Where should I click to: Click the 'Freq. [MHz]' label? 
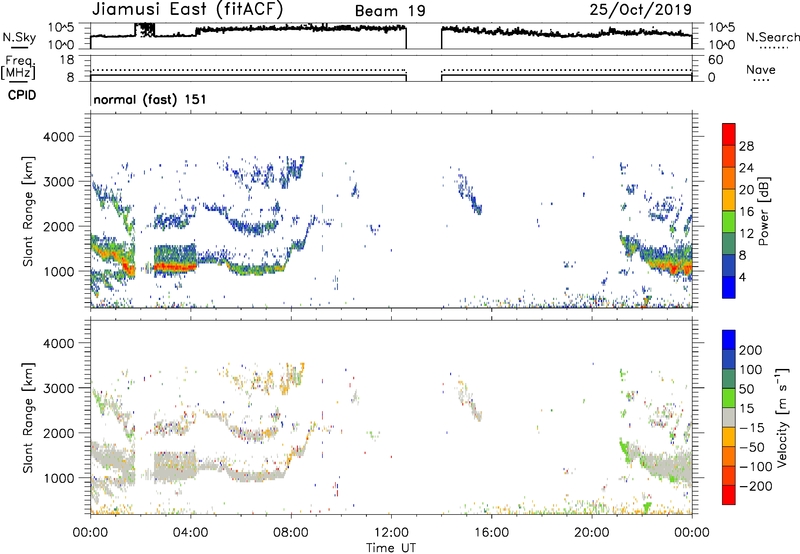(18, 68)
